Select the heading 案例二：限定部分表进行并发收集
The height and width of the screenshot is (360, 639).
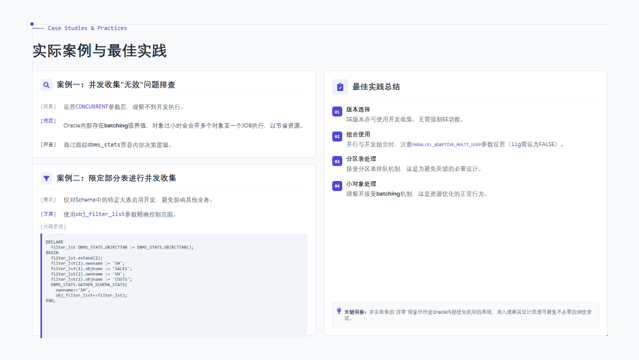click(x=116, y=178)
